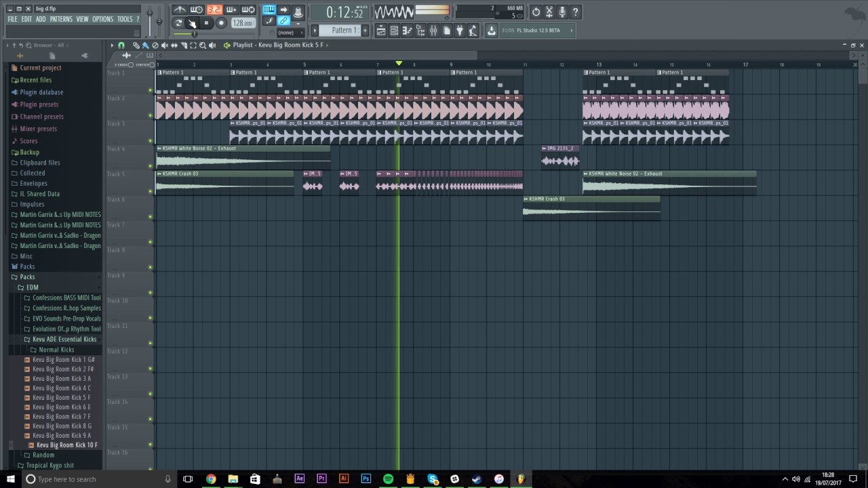Open the PATTERNS menu
Image resolution: width=868 pixels, height=488 pixels.
(x=61, y=19)
